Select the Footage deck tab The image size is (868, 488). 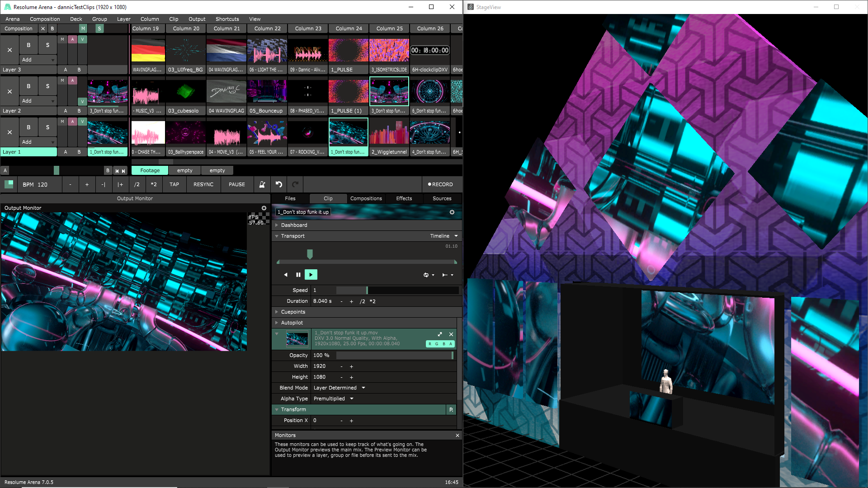[x=150, y=170]
